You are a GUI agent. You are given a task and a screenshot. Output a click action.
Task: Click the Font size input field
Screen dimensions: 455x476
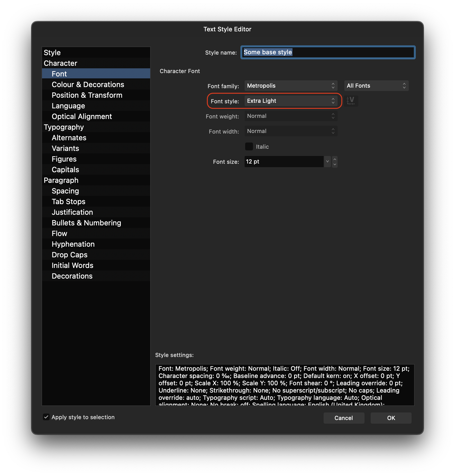click(x=284, y=162)
